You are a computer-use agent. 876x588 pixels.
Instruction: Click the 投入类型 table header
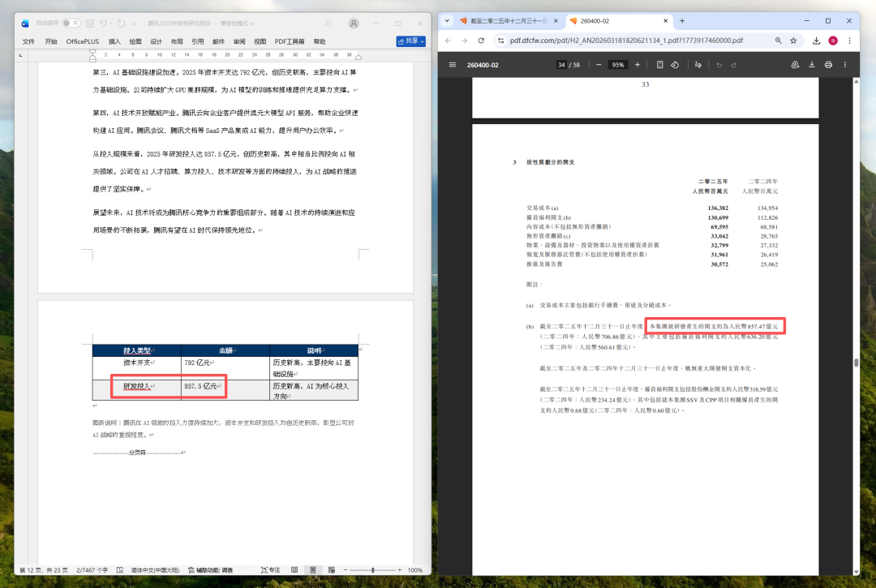coord(137,350)
